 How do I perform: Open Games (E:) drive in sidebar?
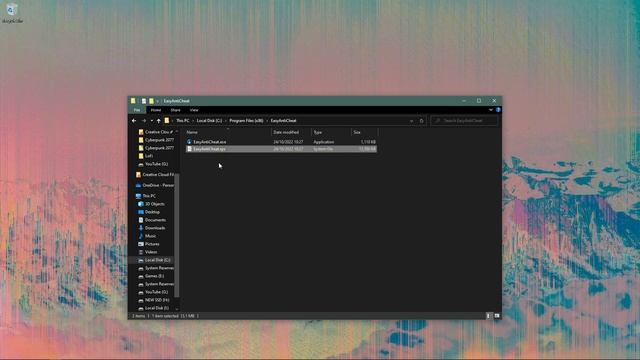(x=151, y=276)
